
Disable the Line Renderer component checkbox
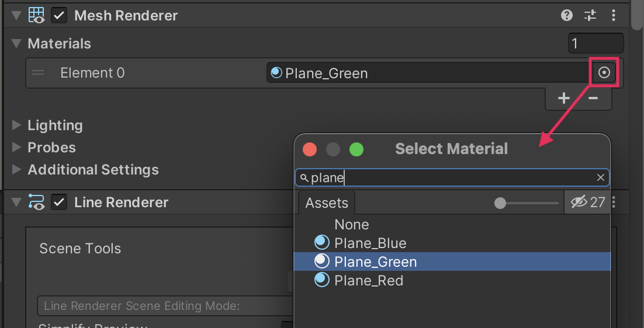coord(58,203)
